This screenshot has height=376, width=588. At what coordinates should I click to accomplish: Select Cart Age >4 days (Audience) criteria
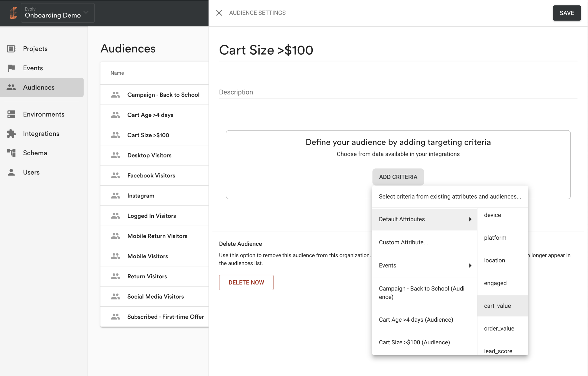(x=424, y=320)
